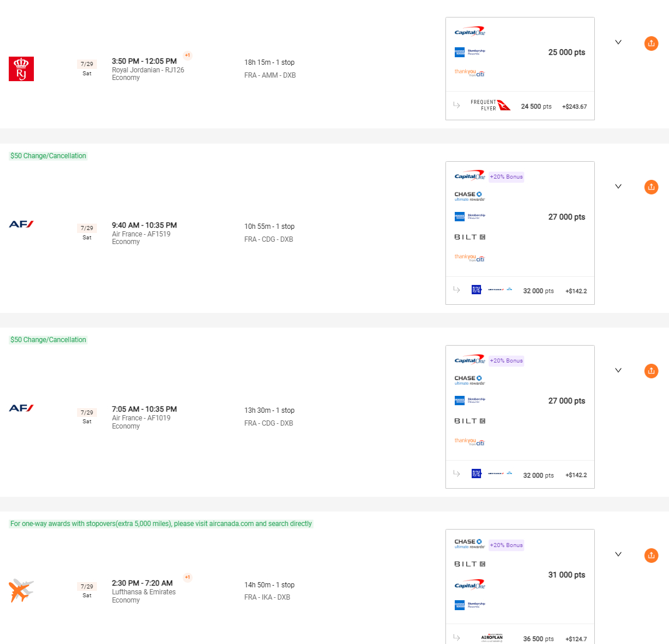Click Chase Ultimate Rewards logo in Lufthansa card
The image size is (669, 644).
470,544
